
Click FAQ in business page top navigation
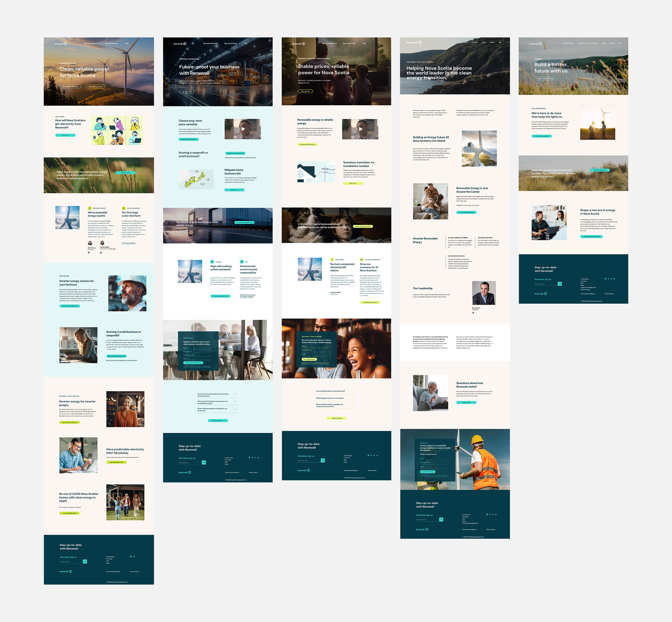(x=246, y=44)
